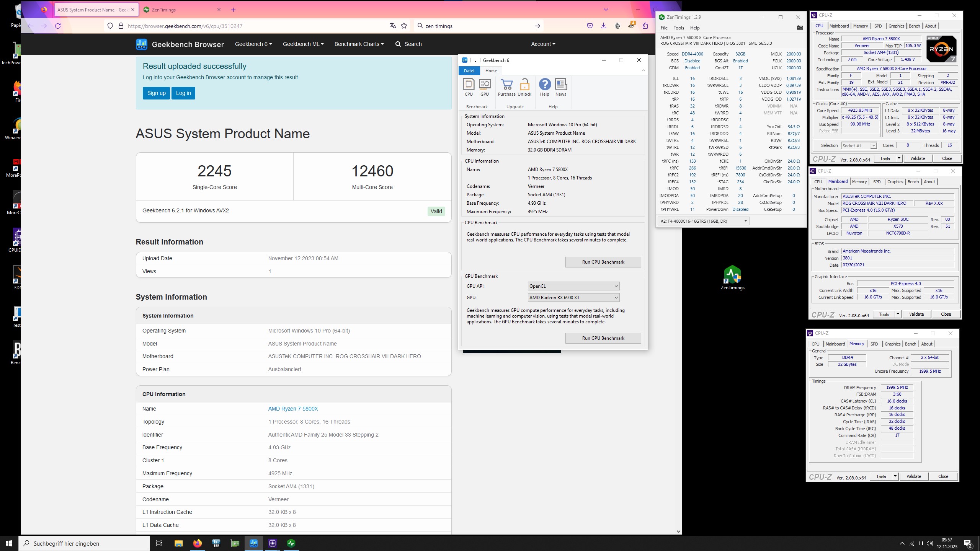Open the File menu in ZenTimings
This screenshot has height=551, width=980.
click(x=664, y=28)
